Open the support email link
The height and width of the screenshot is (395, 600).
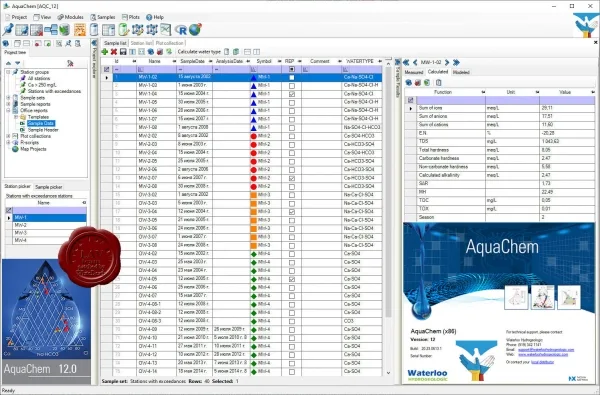click(546, 350)
